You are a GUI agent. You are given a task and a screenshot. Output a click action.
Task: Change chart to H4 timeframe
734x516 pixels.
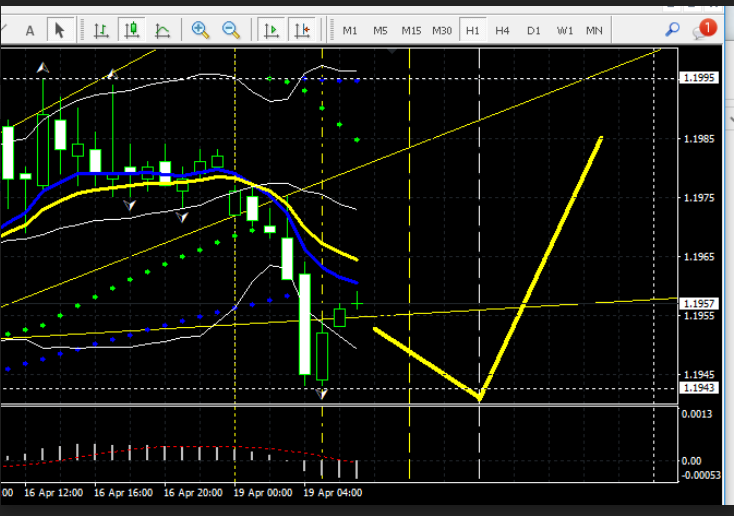tap(502, 31)
